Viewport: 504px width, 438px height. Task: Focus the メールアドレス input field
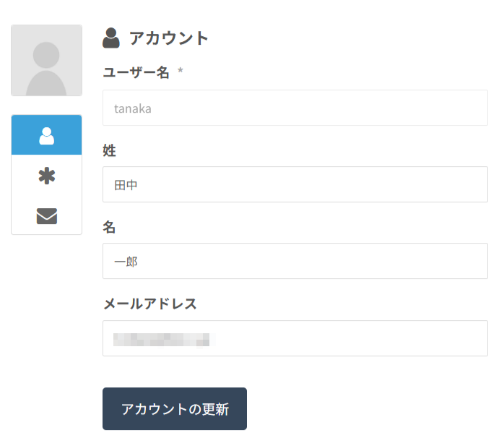coord(295,338)
